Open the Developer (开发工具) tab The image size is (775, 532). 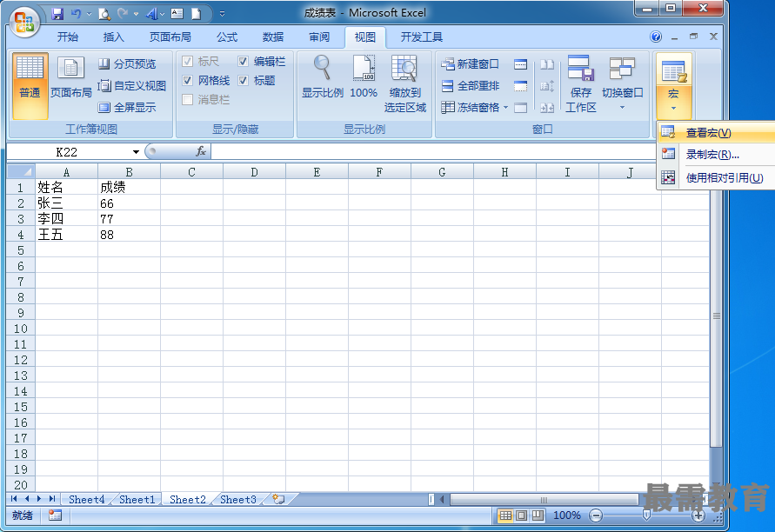click(421, 37)
